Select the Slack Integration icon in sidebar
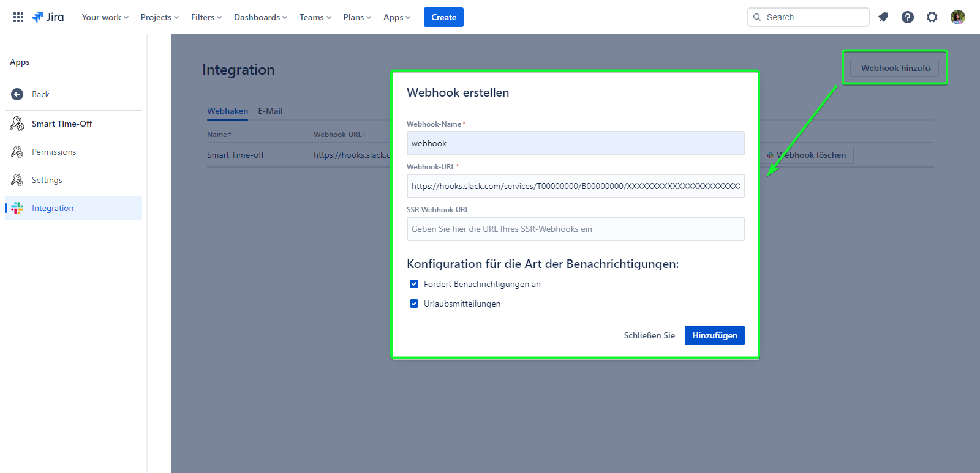The height and width of the screenshot is (473, 980). tap(17, 208)
